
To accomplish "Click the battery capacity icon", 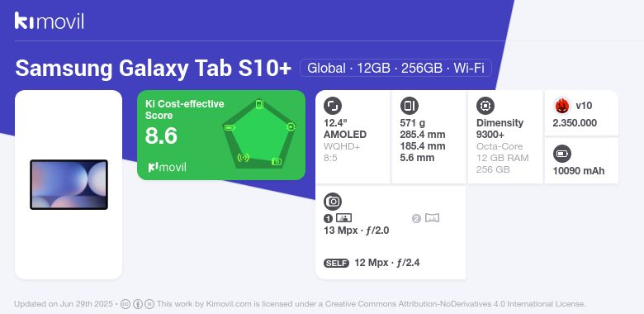I will [562, 154].
